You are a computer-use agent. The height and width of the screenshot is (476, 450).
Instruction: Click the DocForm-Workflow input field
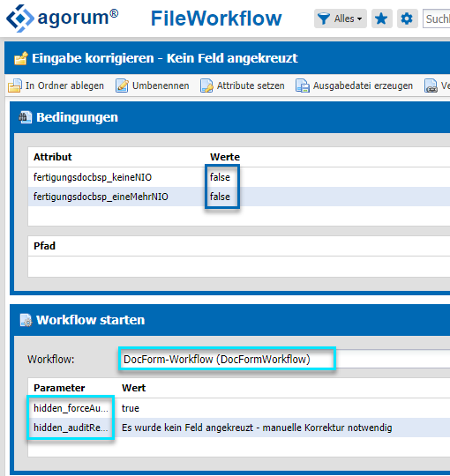[284, 359]
